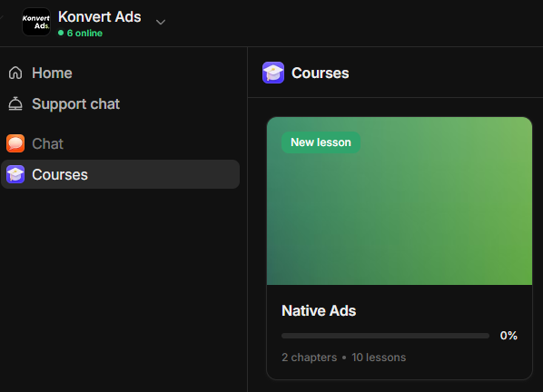
Task: Click the Konvert Ads logo icon
Action: point(36,22)
